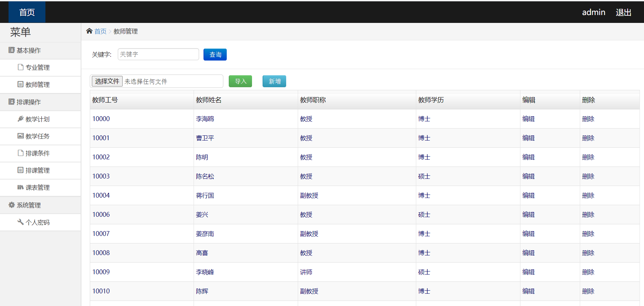Click the 教学计划 plug icon
The width and height of the screenshot is (644, 306).
pyautogui.click(x=20, y=119)
